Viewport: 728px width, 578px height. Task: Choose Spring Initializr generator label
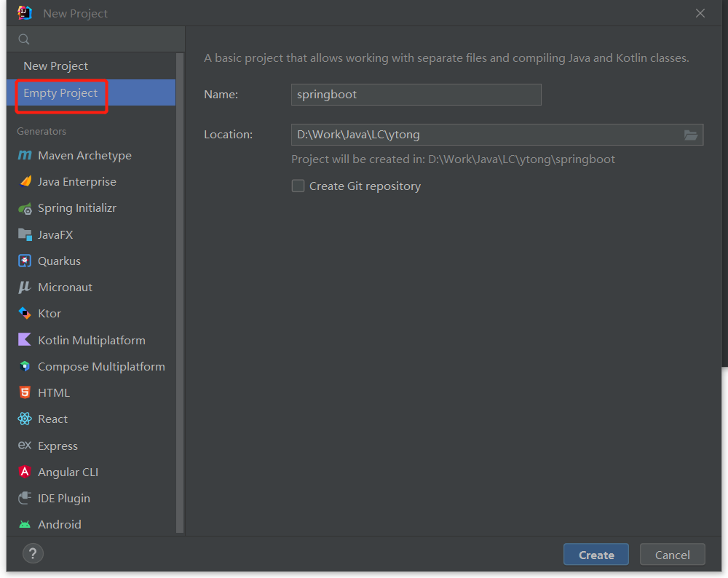(x=77, y=208)
